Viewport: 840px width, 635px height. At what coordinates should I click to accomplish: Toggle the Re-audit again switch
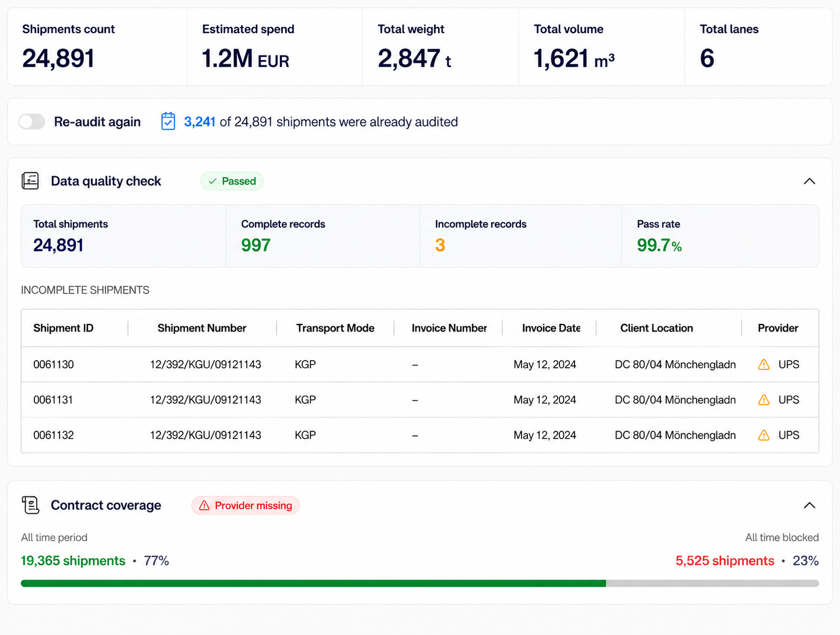point(32,122)
